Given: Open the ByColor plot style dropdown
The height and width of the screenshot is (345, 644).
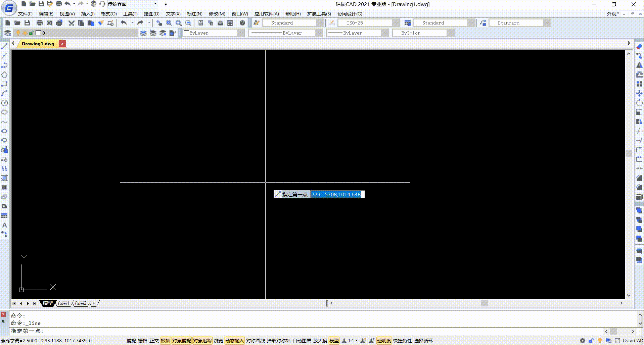Looking at the screenshot, I should [423, 33].
